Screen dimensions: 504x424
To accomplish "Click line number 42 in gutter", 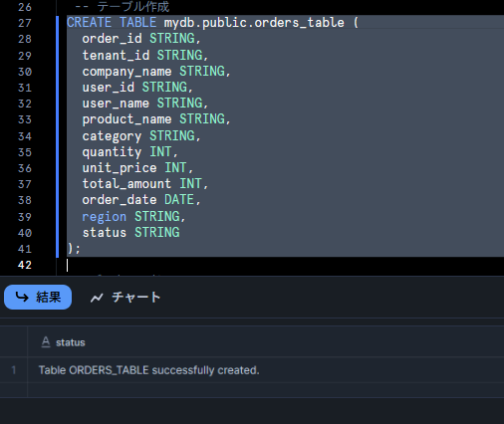I will click(25, 265).
